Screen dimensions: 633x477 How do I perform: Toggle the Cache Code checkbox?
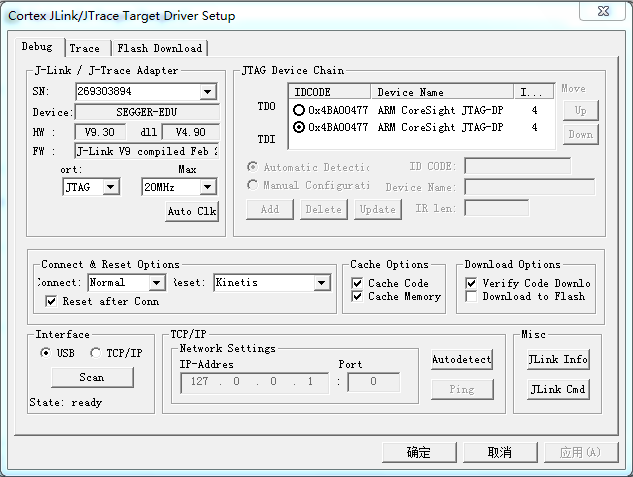click(x=357, y=283)
